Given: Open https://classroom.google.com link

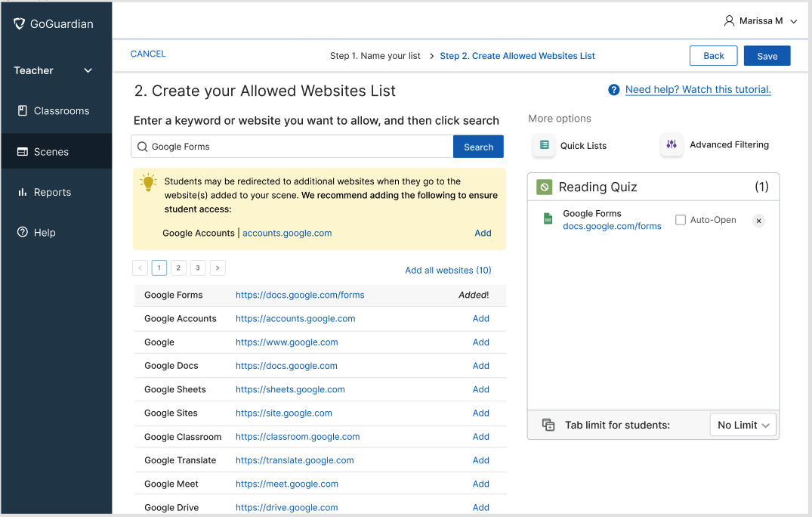Looking at the screenshot, I should [298, 437].
